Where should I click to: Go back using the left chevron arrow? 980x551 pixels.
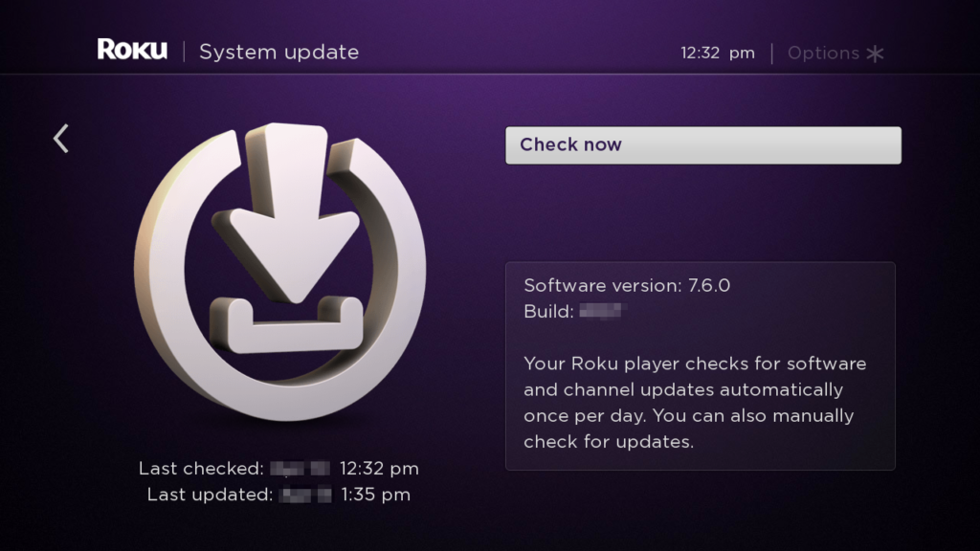[x=60, y=138]
